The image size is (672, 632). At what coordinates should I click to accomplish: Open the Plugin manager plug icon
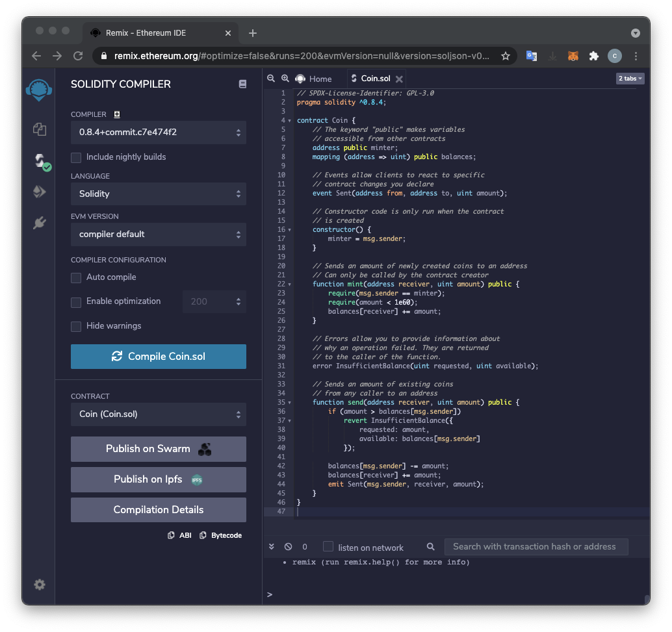40,223
